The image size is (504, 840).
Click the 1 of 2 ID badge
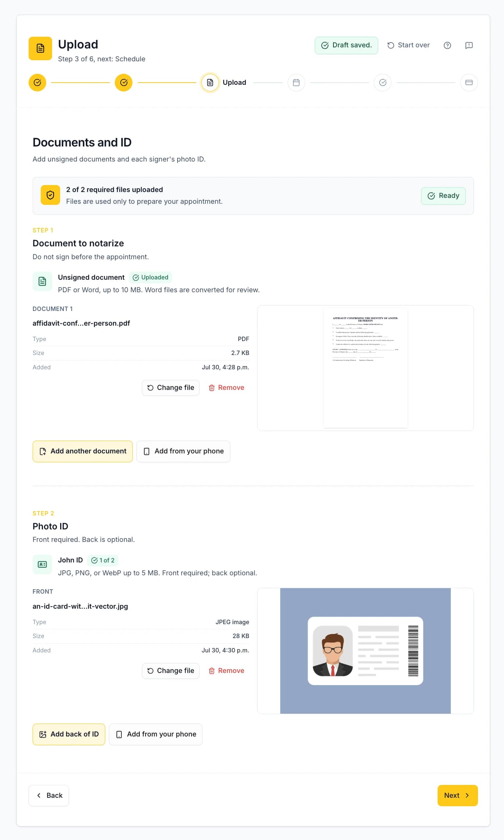[x=103, y=560]
